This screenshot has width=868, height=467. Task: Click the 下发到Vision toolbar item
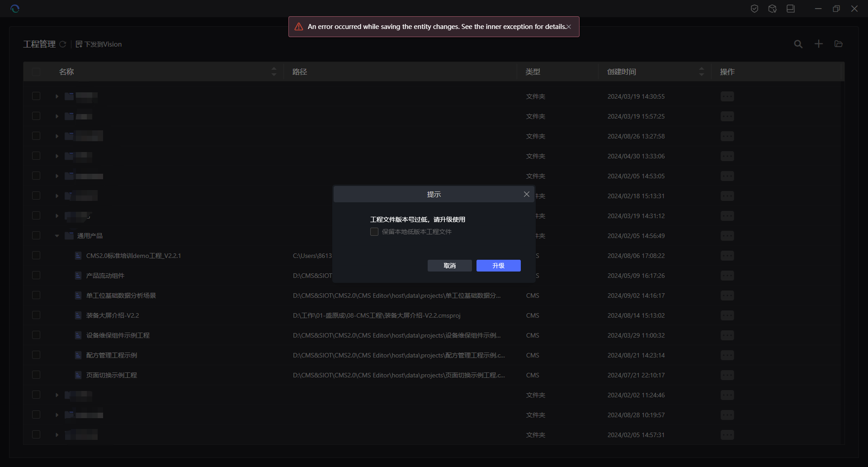click(x=99, y=44)
